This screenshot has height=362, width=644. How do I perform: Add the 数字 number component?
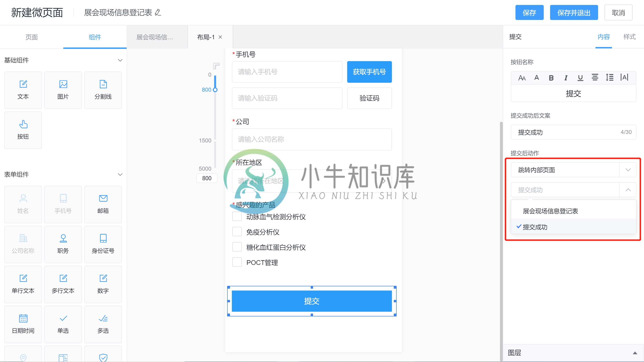tap(103, 284)
